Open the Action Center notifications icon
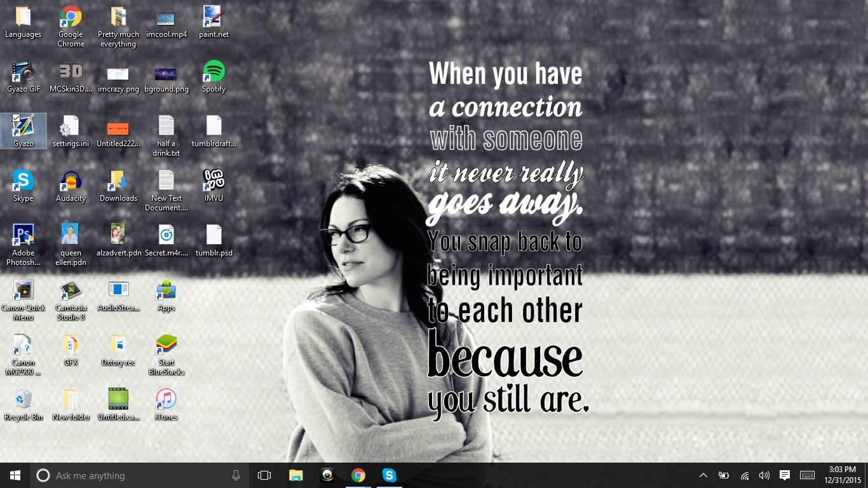Viewport: 868px width, 488px height. pos(785,475)
